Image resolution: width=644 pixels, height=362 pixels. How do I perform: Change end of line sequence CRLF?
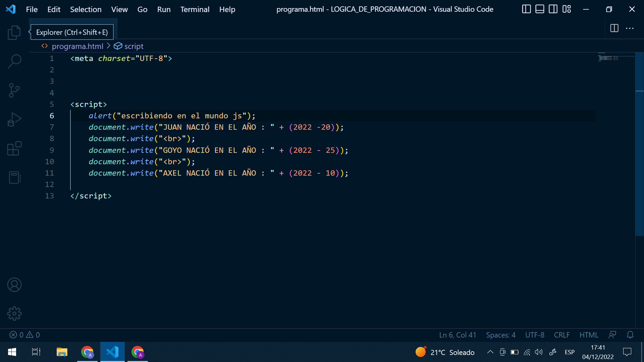pos(561,335)
